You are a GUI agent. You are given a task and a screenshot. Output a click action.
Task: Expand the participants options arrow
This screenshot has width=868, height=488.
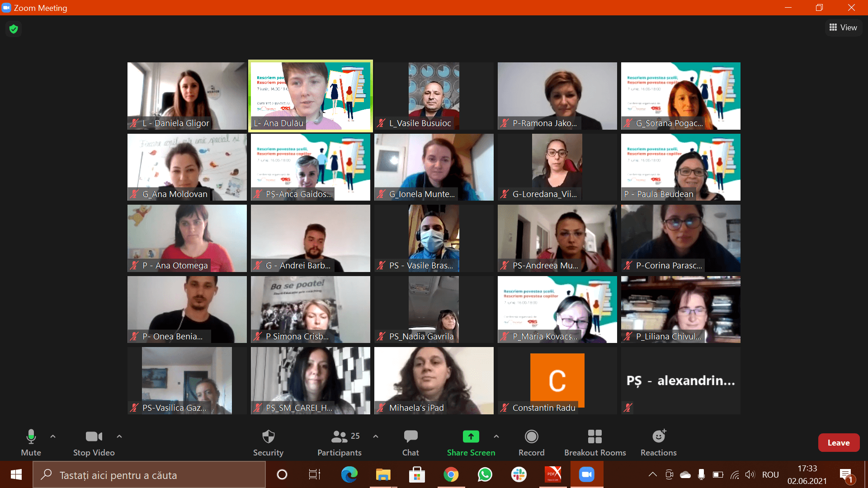376,436
